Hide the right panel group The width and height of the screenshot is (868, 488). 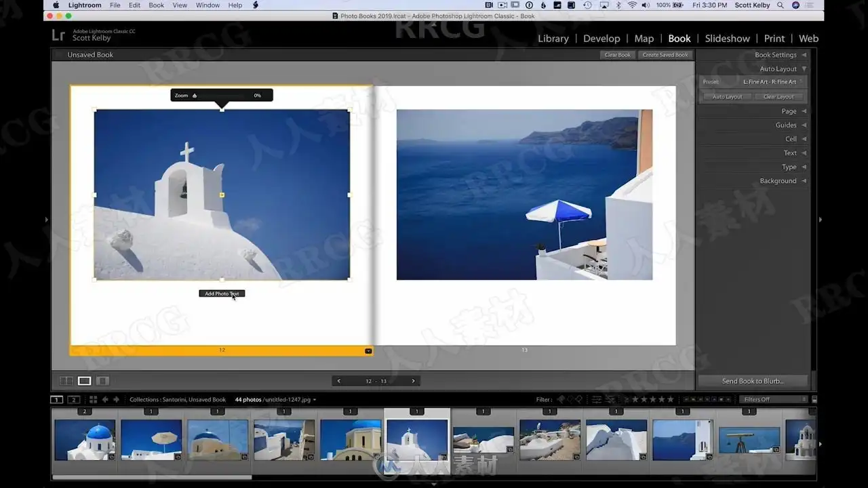(821, 220)
